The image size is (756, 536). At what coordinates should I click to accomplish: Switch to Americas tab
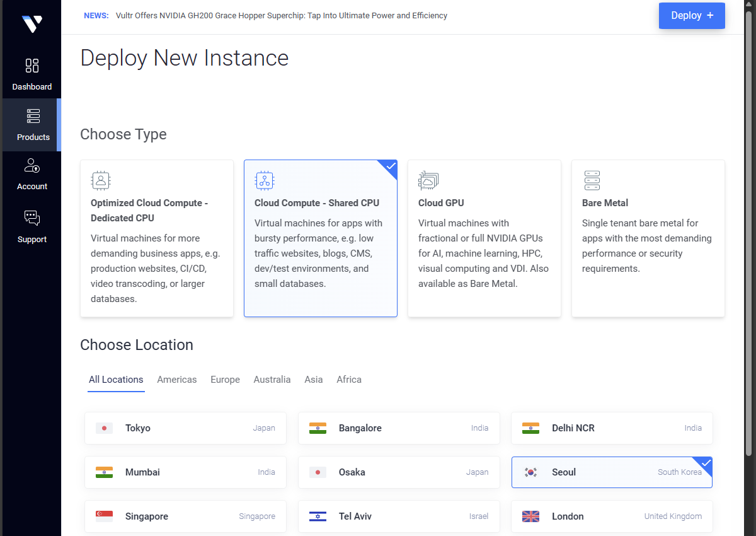[x=177, y=380]
